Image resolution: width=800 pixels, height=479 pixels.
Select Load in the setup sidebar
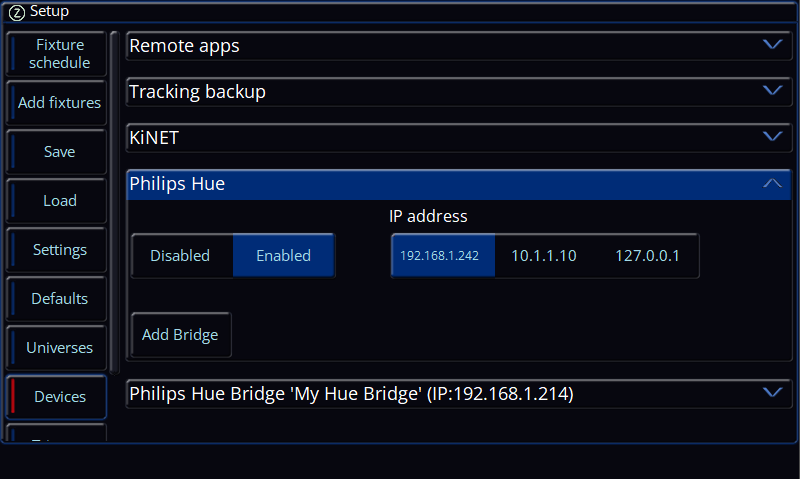(56, 200)
